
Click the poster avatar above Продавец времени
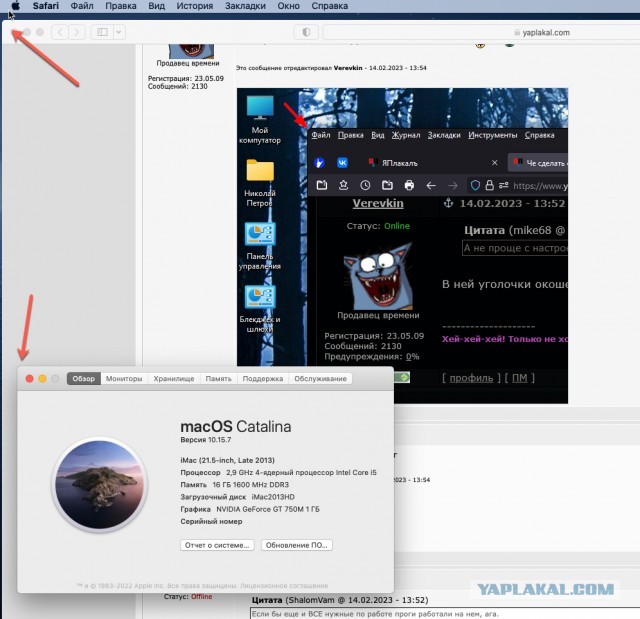191,51
